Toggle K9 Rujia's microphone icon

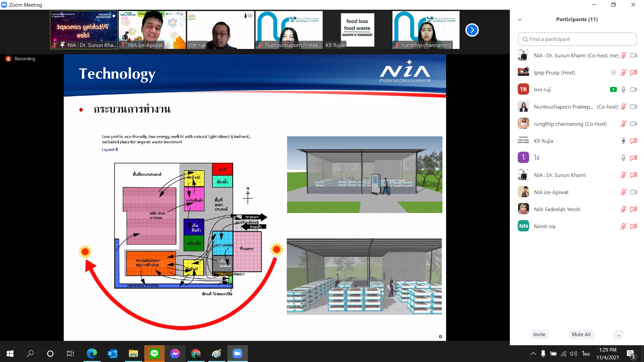[x=623, y=141]
